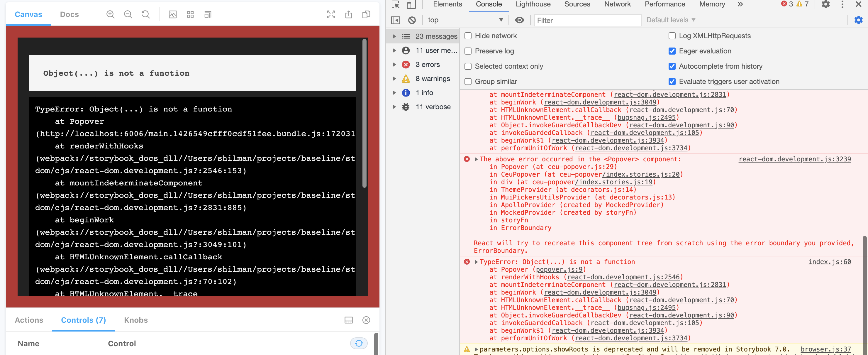The image size is (868, 355).
Task: Enable the Preserve log checkbox
Action: tap(468, 51)
